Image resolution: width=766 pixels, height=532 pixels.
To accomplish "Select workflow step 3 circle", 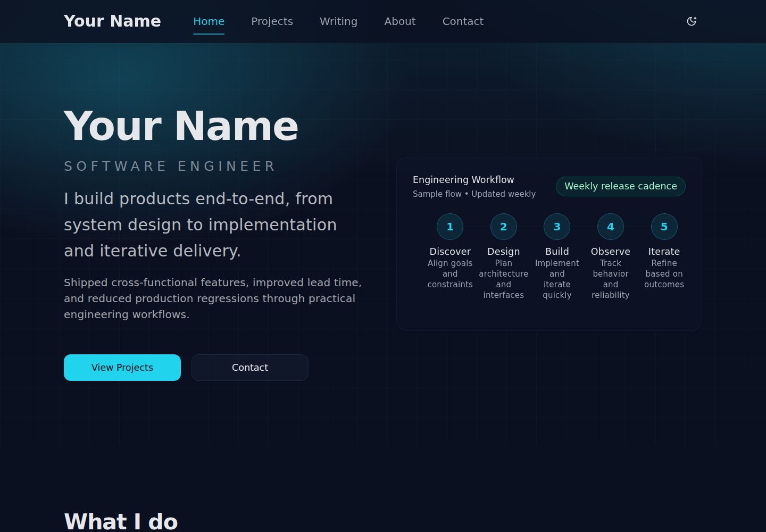I will pyautogui.click(x=557, y=227).
